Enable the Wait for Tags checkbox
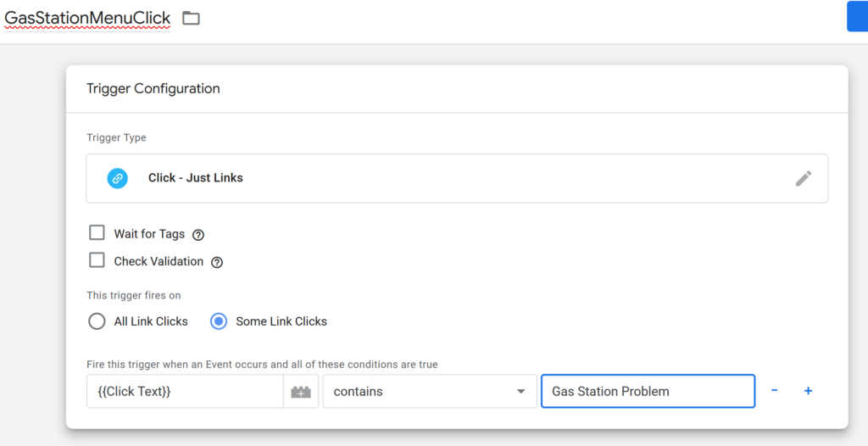868x446 pixels. 97,233
